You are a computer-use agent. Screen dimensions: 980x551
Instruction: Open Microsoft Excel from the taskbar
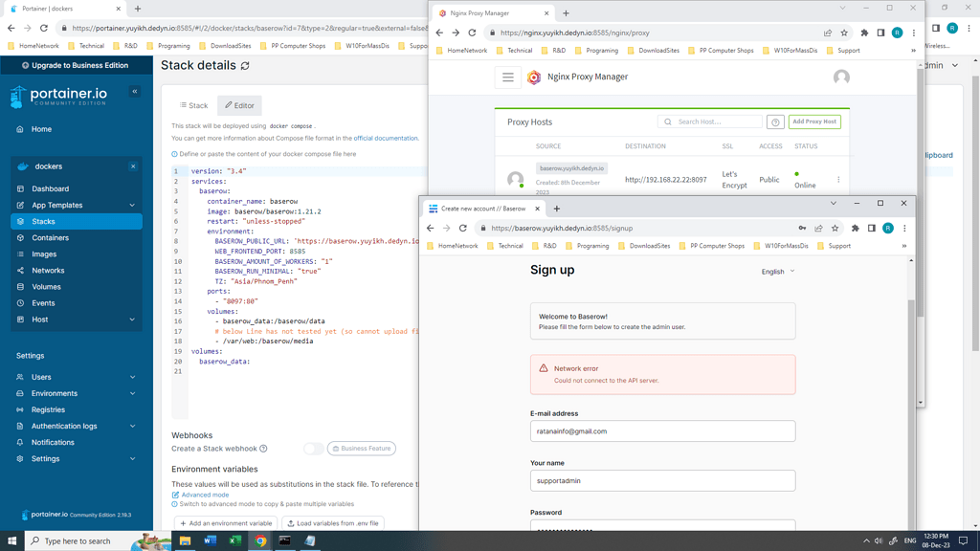click(234, 540)
